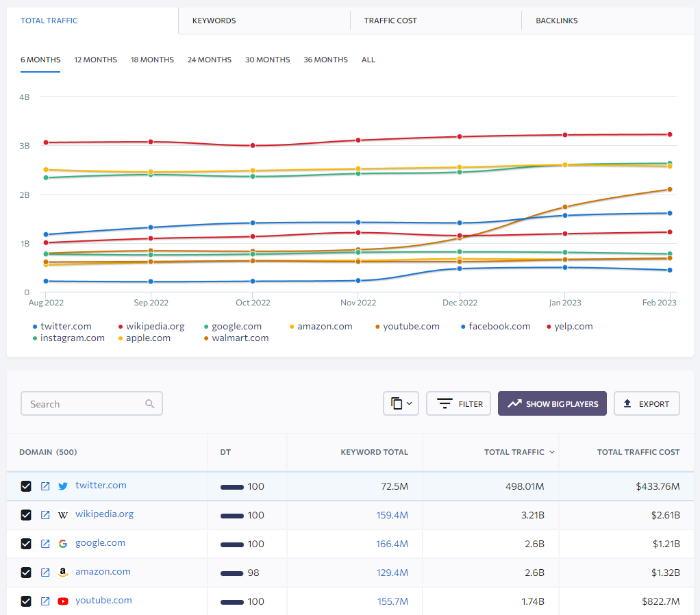The width and height of the screenshot is (700, 615).
Task: Uncheck the youtube.com row checkbox
Action: (x=26, y=601)
